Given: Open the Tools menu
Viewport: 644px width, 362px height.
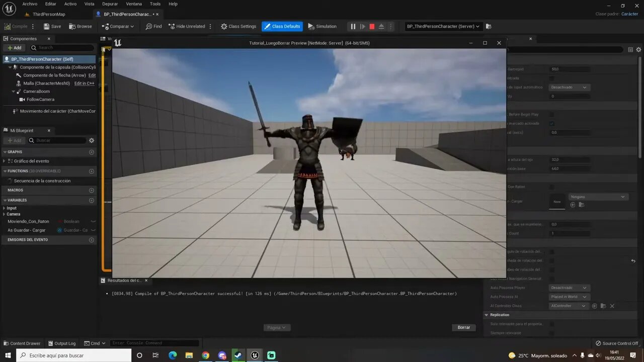Looking at the screenshot, I should coord(155,4).
